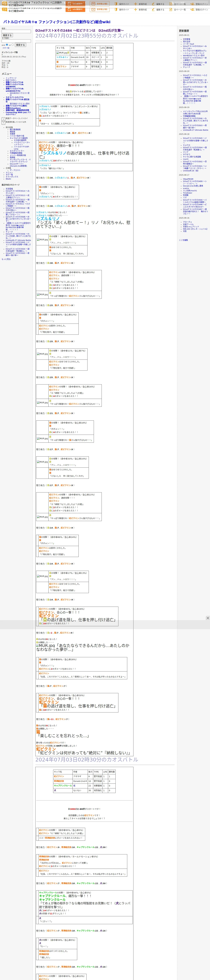Open 天使アーベル in 更新履歴
This screenshot has width=210, height=980.
click(188, 224)
